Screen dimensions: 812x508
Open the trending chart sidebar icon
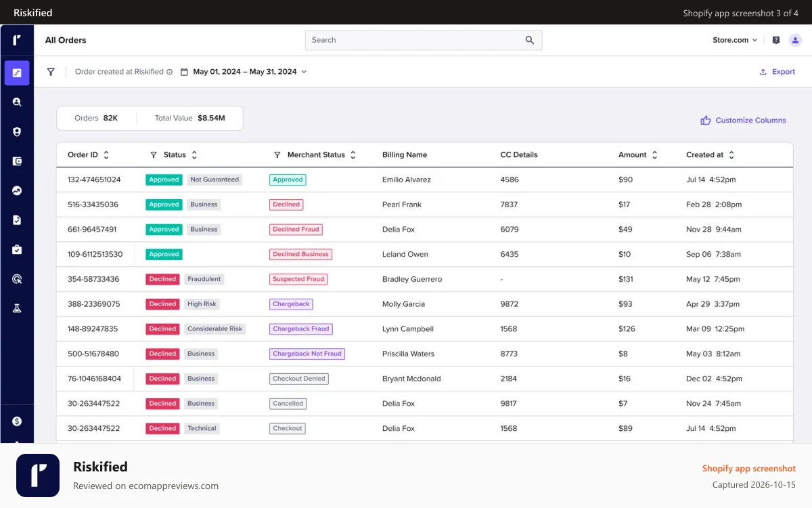pos(17,191)
